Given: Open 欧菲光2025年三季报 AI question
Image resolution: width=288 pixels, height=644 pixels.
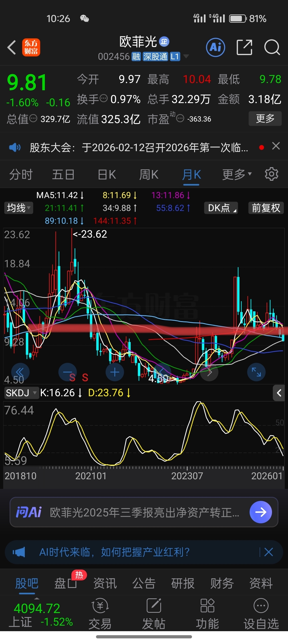Looking at the screenshot, I should (x=145, y=512).
